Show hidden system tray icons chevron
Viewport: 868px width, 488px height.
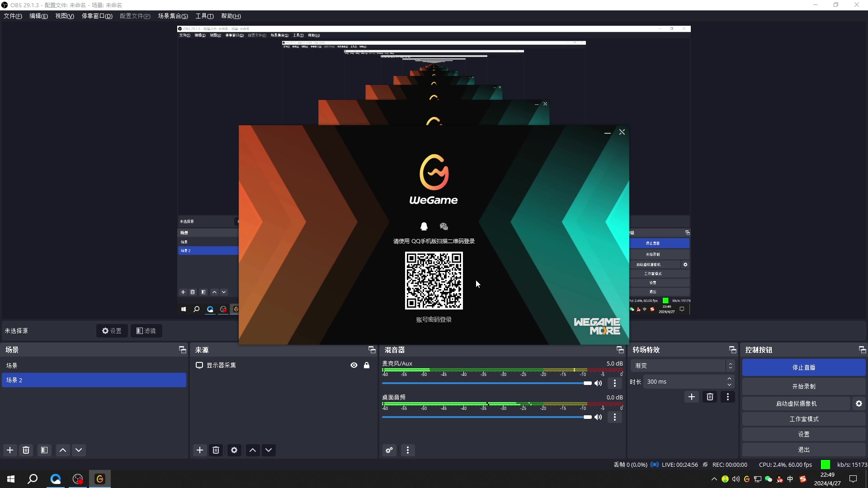coord(714,479)
